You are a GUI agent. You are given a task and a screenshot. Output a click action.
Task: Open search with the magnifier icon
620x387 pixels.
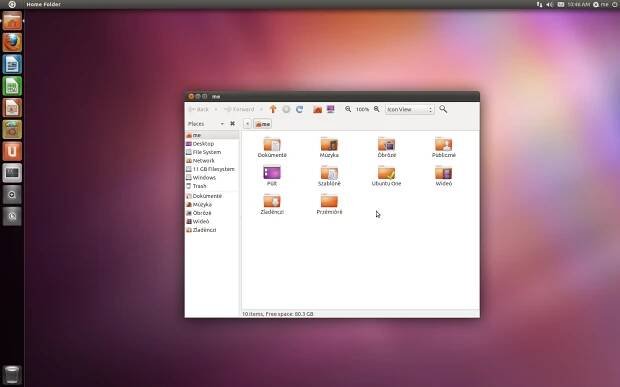pos(443,109)
